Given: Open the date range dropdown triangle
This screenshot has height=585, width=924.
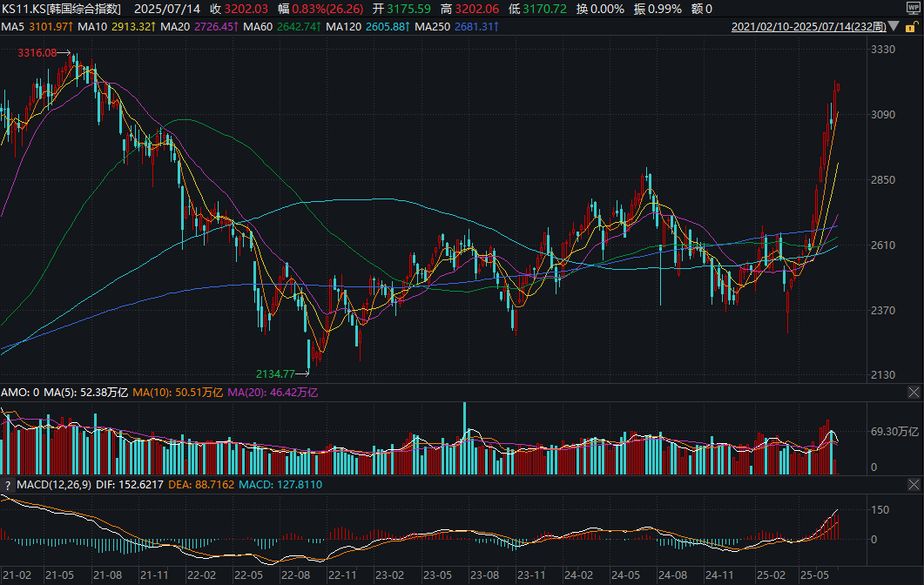Looking at the screenshot, I should pyautogui.click(x=894, y=27).
